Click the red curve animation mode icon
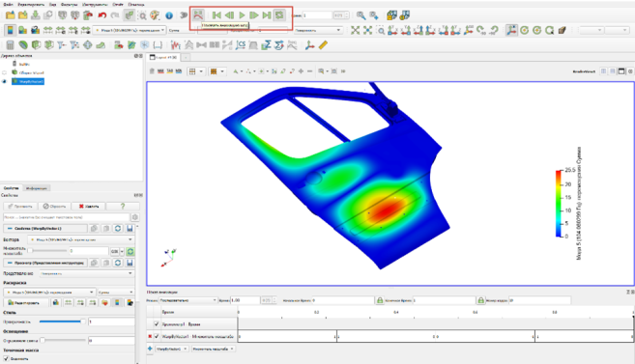 click(198, 15)
